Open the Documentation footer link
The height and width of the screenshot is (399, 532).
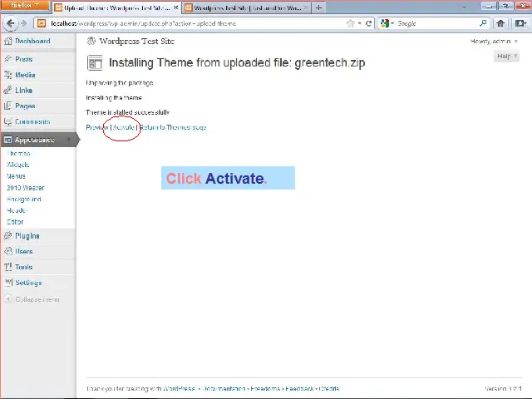(x=224, y=388)
